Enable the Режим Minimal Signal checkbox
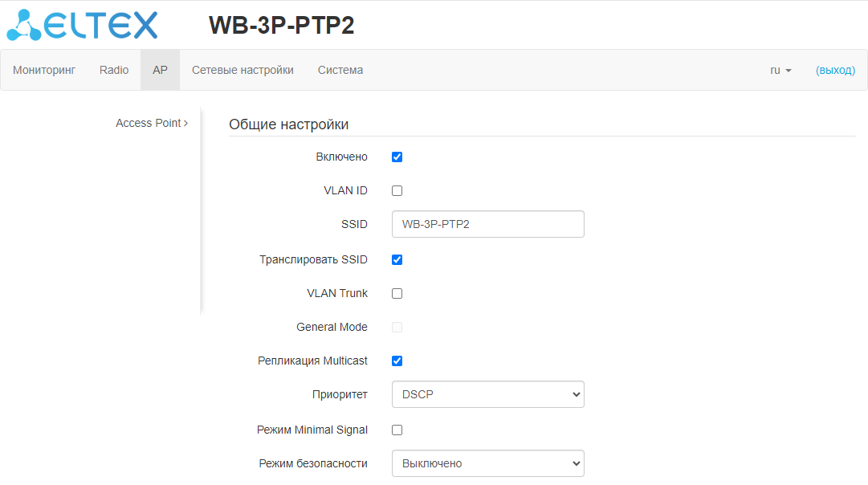This screenshot has width=868, height=485. click(397, 430)
